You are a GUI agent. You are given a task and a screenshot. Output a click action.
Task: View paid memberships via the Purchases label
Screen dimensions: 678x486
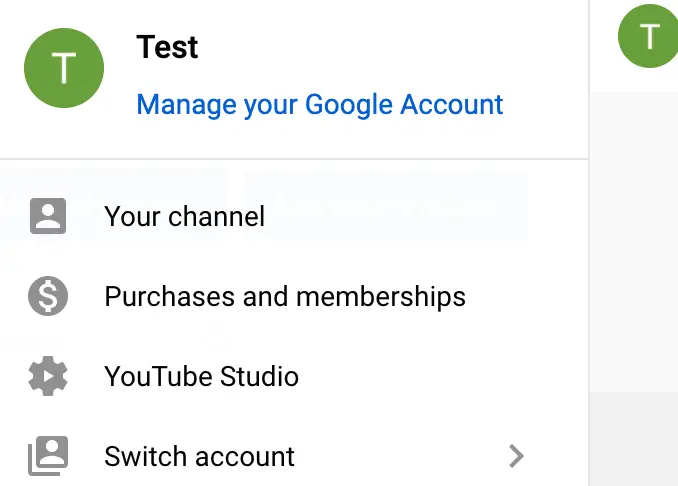[x=285, y=297]
